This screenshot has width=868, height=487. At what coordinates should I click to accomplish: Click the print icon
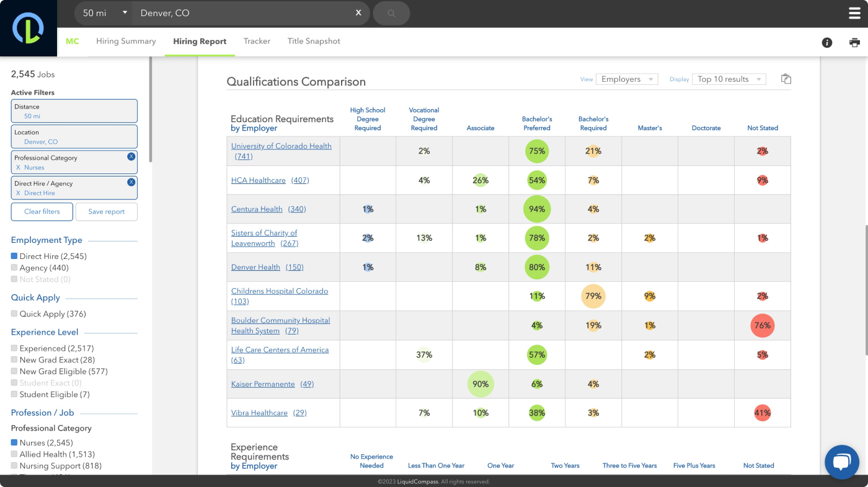(855, 42)
